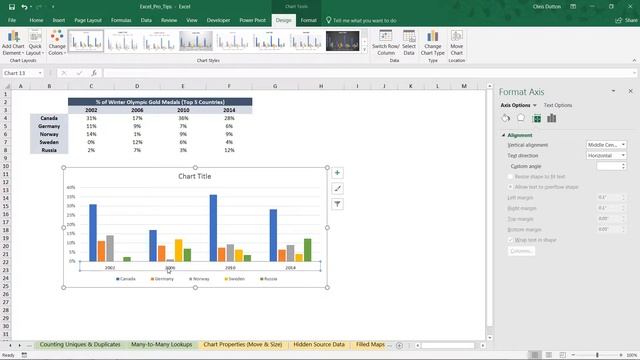Open the Name Box dropdown

point(40,73)
